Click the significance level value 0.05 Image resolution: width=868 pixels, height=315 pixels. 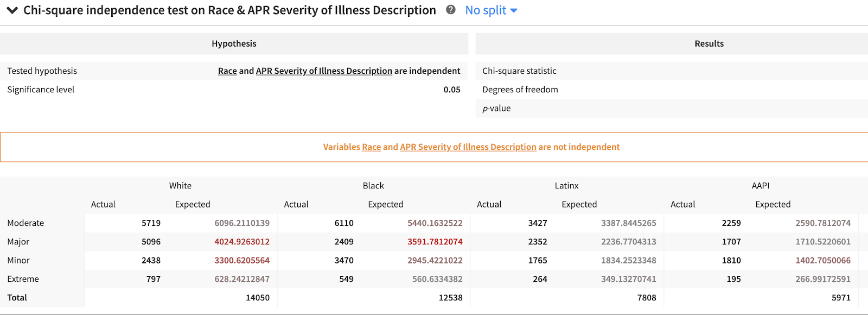tap(452, 90)
